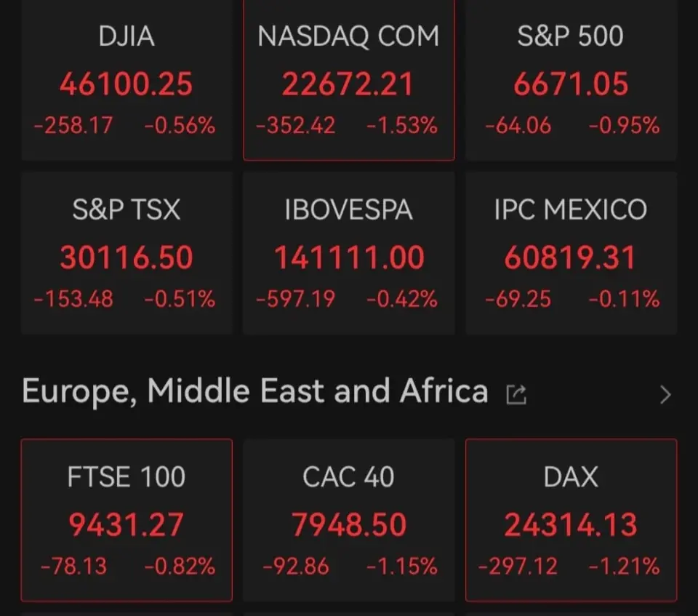Tap the S&P TSX index card
The width and height of the screenshot is (698, 616).
[x=127, y=253]
